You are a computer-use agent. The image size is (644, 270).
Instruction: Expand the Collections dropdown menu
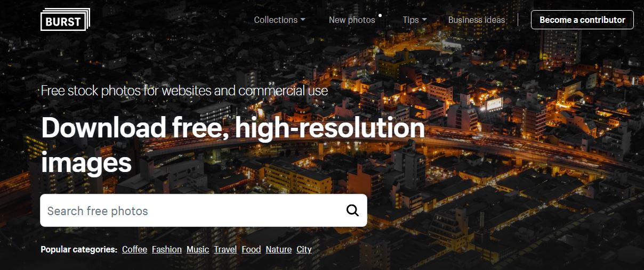[279, 20]
